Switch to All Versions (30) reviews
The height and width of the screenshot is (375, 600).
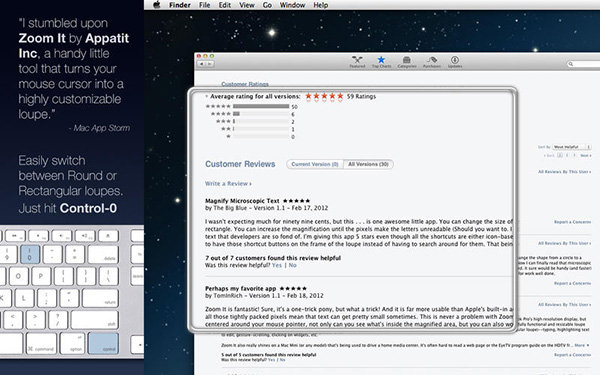368,164
